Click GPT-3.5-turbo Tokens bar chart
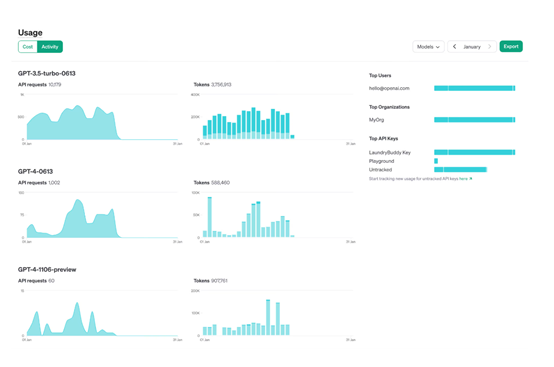Screen dimensions: 554x367 coord(274,119)
